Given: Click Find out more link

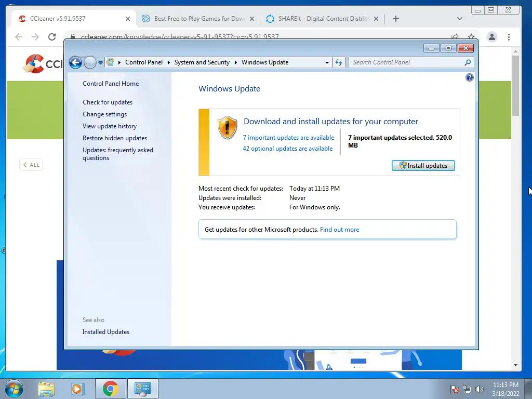Looking at the screenshot, I should click(x=339, y=230).
